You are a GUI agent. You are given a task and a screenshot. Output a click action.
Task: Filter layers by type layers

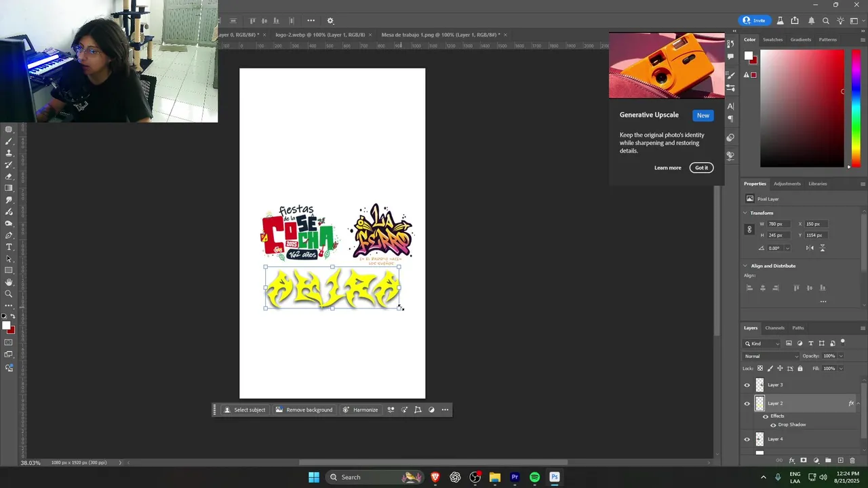810,344
